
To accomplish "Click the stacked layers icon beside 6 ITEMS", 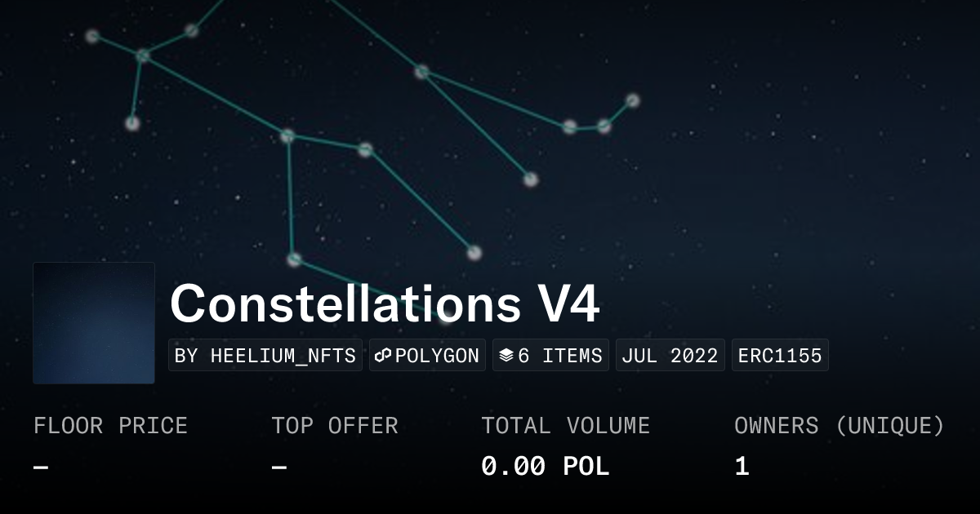I will coord(506,356).
